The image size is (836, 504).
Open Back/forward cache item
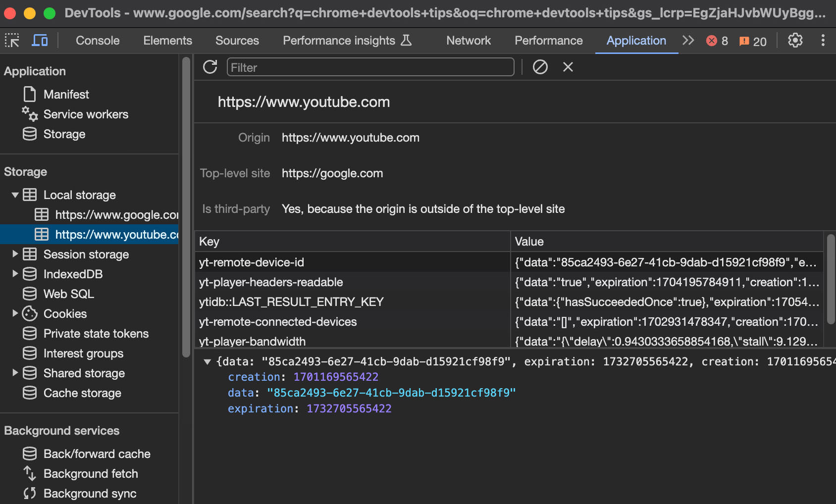(x=97, y=454)
